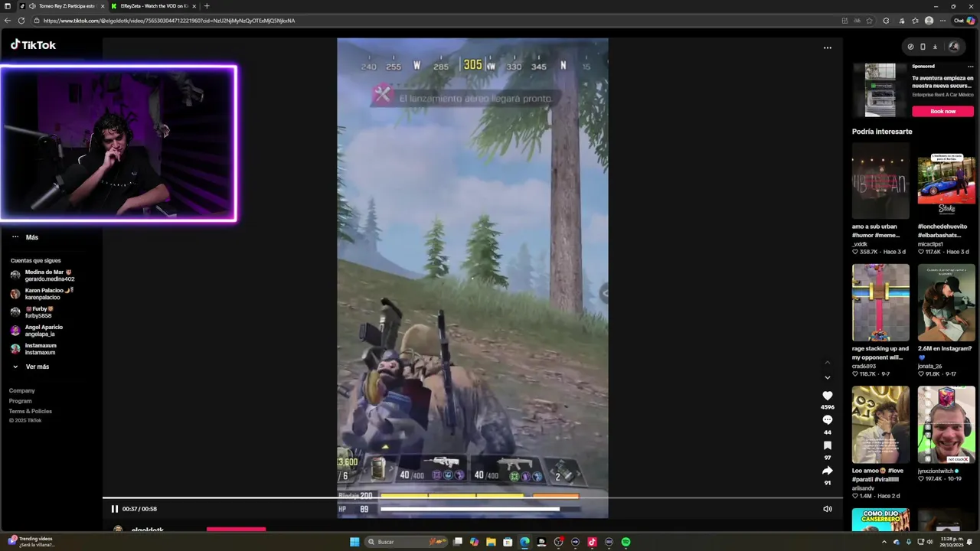
Task: Open the 'rage stacking up' video thumbnail
Action: coord(880,302)
